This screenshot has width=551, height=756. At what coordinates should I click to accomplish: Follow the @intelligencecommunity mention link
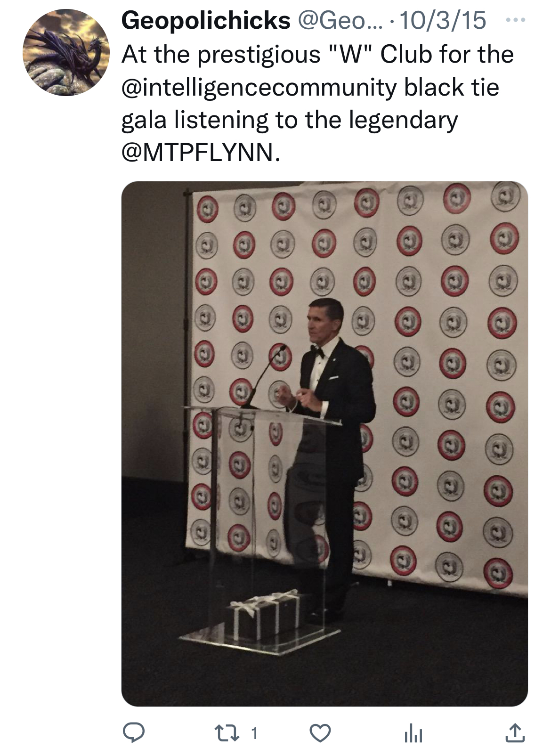point(259,88)
